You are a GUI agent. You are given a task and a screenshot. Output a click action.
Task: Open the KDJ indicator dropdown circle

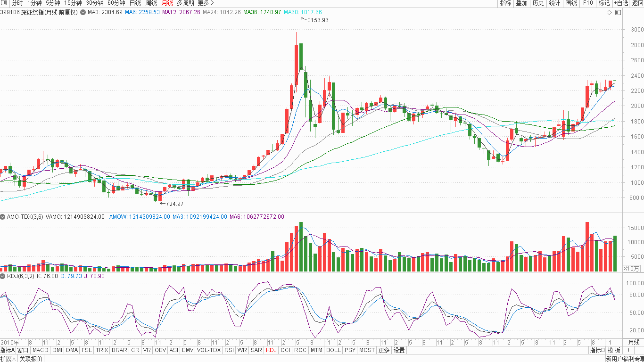(3, 276)
